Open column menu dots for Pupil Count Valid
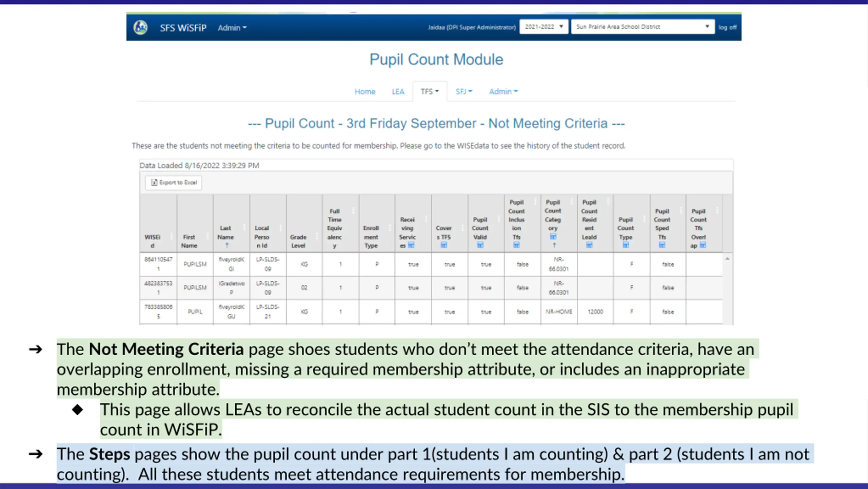Screen dimensions: 868x489 498,219
